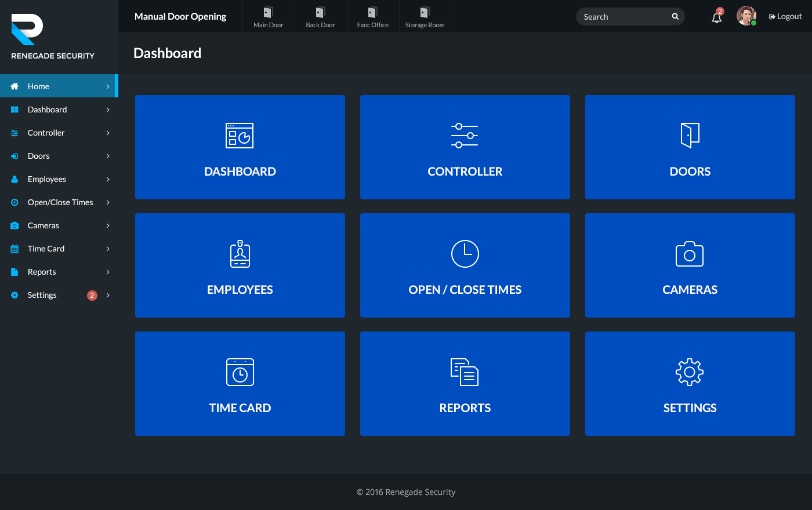Image resolution: width=812 pixels, height=510 pixels.
Task: Click inside the Search input field
Action: coord(621,16)
